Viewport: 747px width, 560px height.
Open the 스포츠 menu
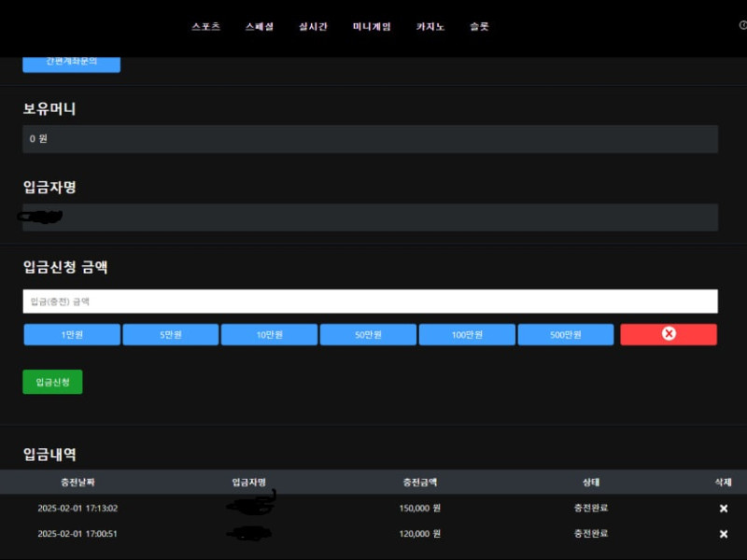pyautogui.click(x=205, y=27)
